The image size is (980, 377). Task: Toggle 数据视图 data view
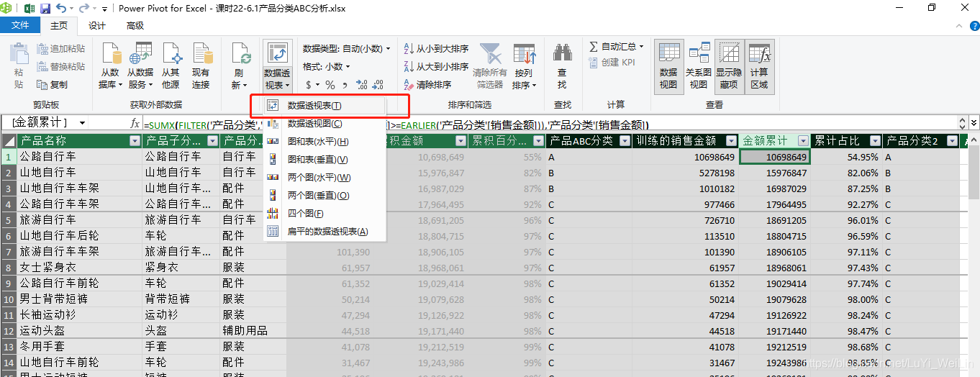click(668, 65)
